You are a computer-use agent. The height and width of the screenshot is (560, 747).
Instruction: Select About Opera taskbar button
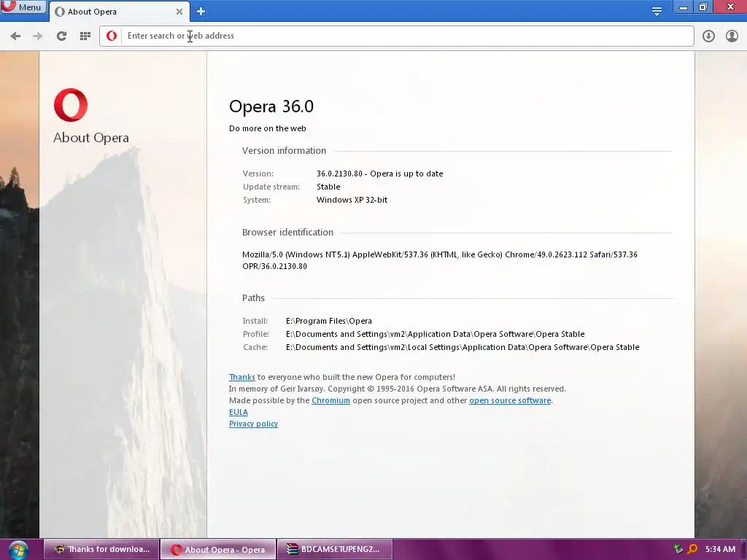218,550
